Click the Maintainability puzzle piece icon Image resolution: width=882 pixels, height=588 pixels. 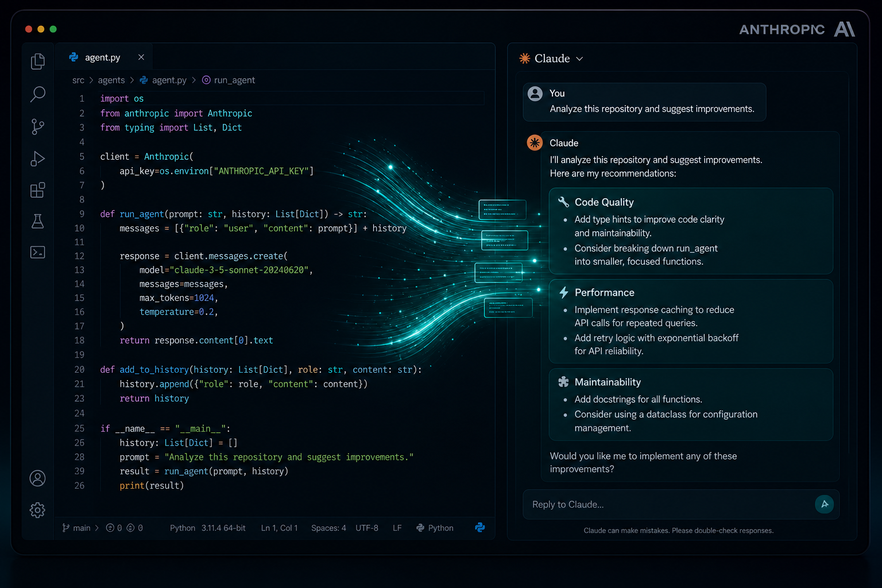click(x=564, y=382)
